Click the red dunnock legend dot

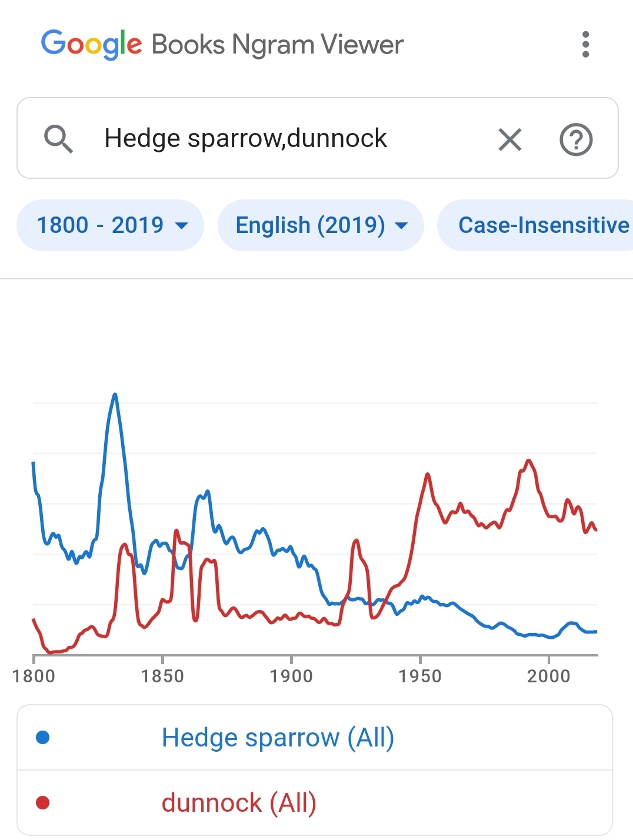[x=43, y=802]
